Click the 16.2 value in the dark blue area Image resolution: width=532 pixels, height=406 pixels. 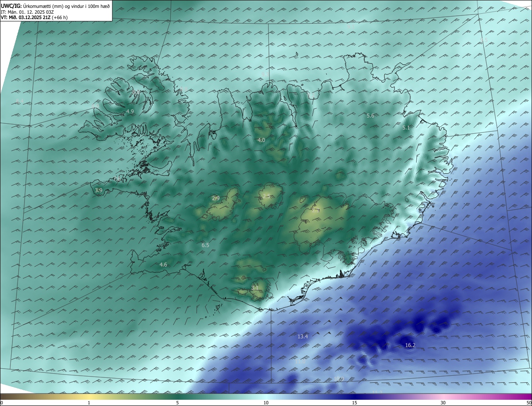pos(410,345)
